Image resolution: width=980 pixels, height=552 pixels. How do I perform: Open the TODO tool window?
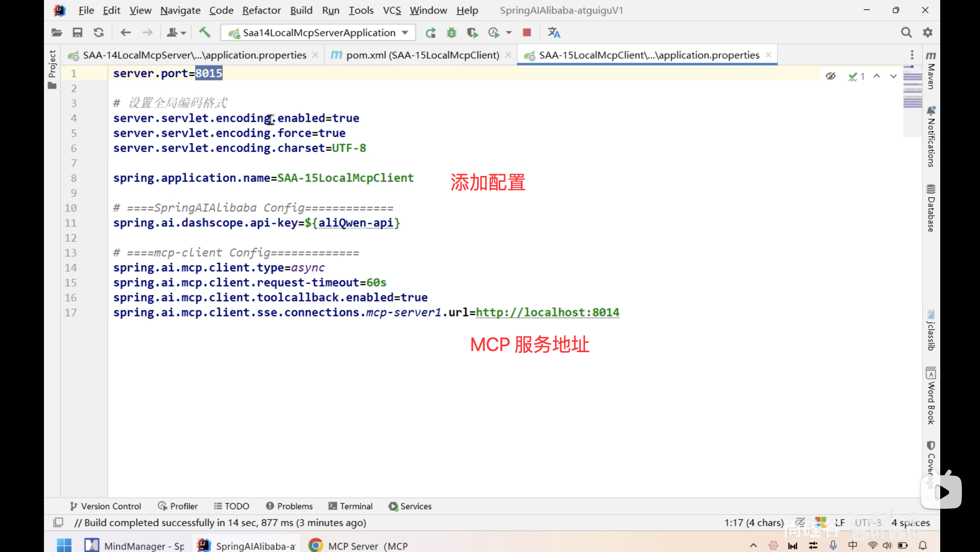pos(231,506)
